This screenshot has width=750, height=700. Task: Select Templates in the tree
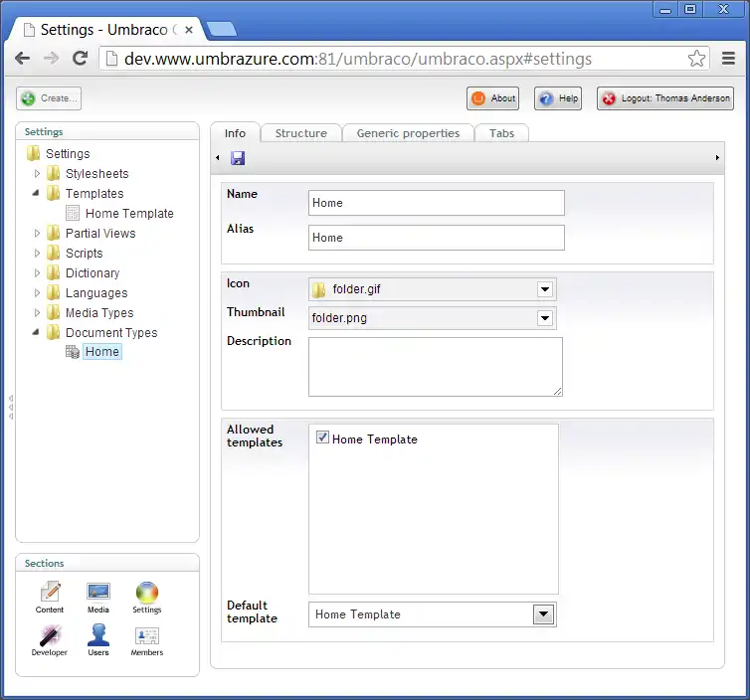click(x=94, y=194)
